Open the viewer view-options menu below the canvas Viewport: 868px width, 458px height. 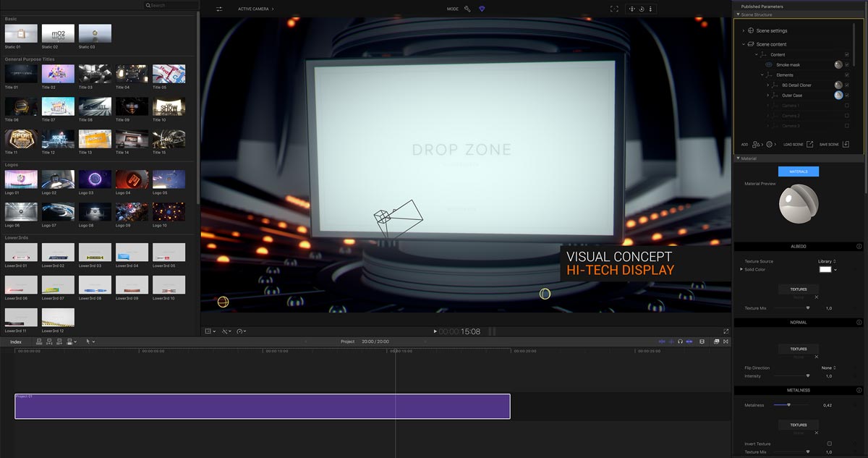[210, 331]
